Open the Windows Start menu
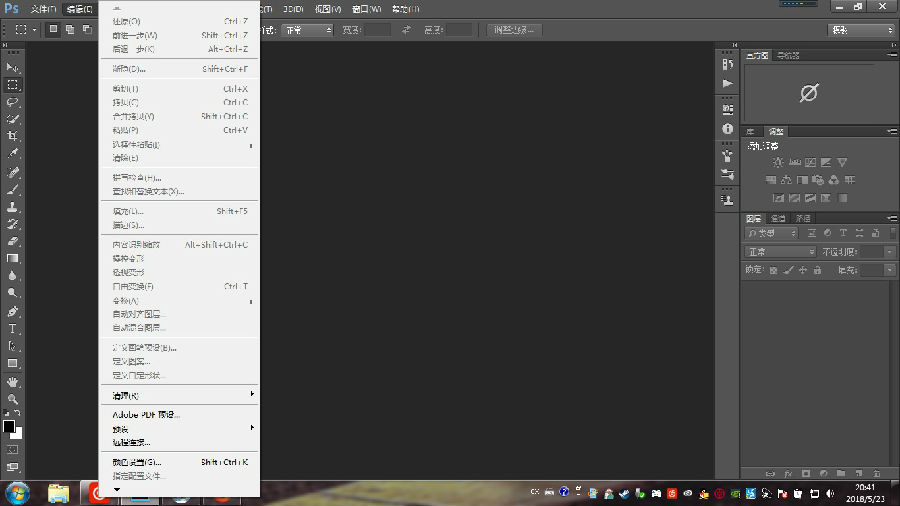This screenshot has width=900, height=506. click(x=16, y=493)
